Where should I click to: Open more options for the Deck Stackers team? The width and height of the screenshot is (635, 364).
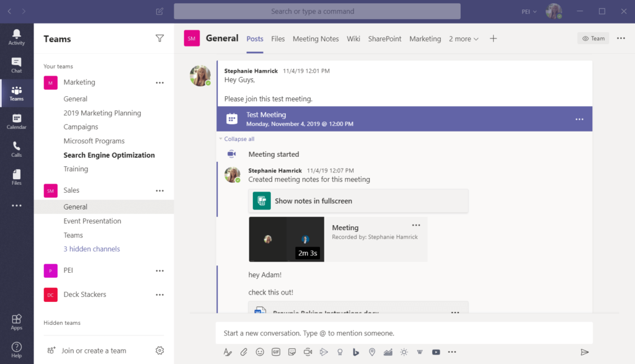pyautogui.click(x=159, y=295)
